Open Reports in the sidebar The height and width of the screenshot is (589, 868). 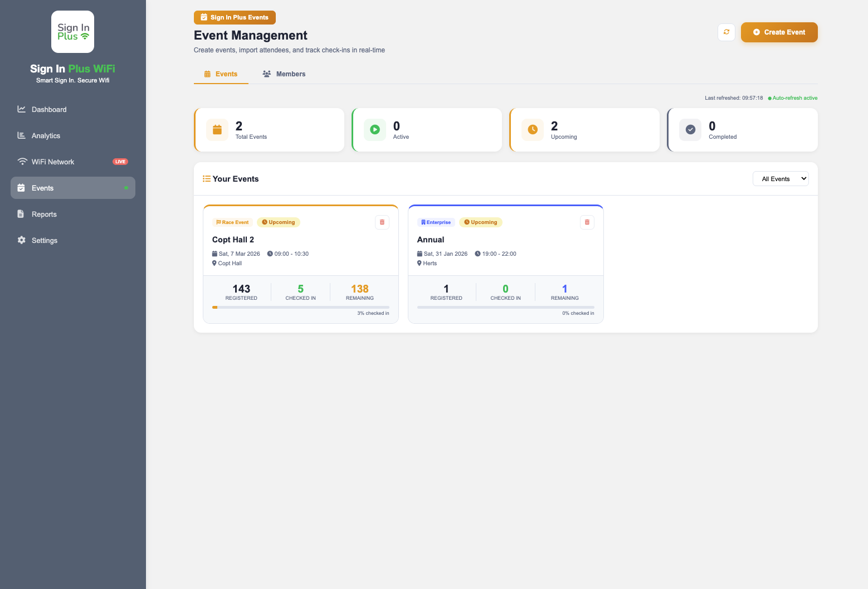(44, 215)
